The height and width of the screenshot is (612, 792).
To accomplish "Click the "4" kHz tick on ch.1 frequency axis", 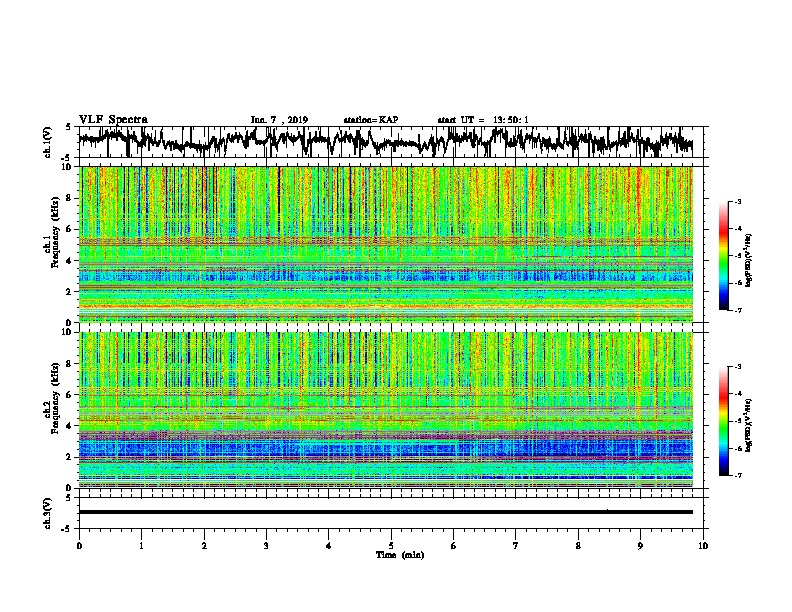I will [71, 261].
